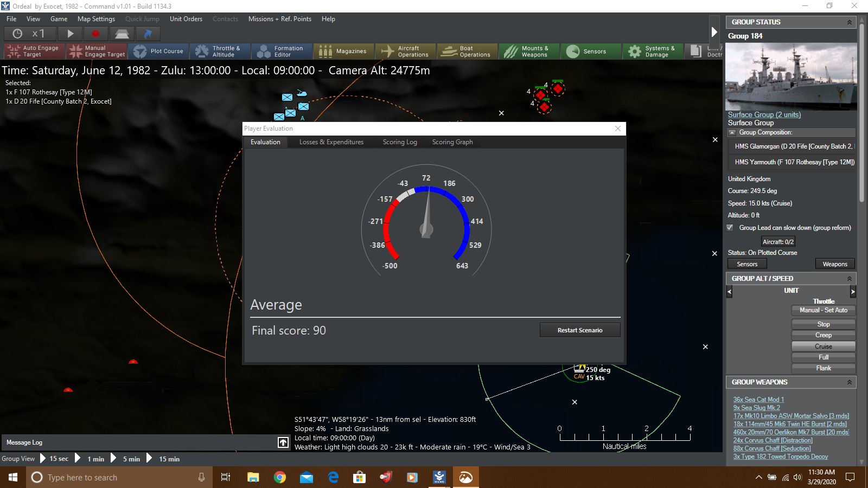
Task: Click the Aircraft: 0/2 button
Action: coord(778,242)
